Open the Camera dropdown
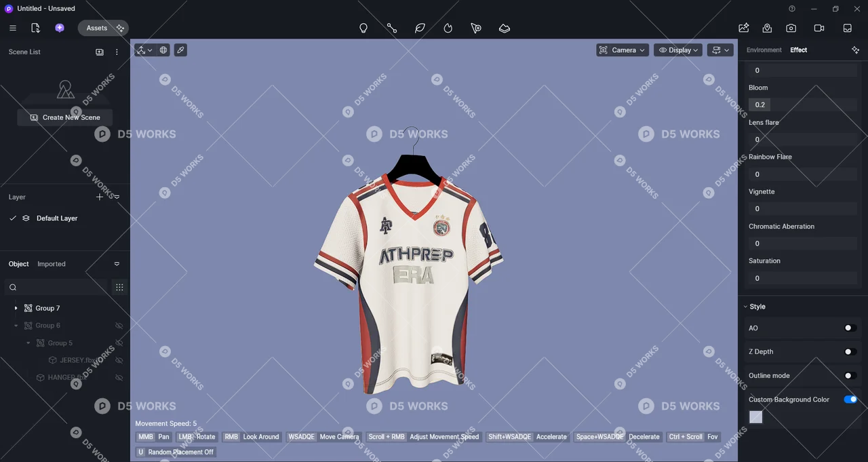868x462 pixels. (622, 50)
